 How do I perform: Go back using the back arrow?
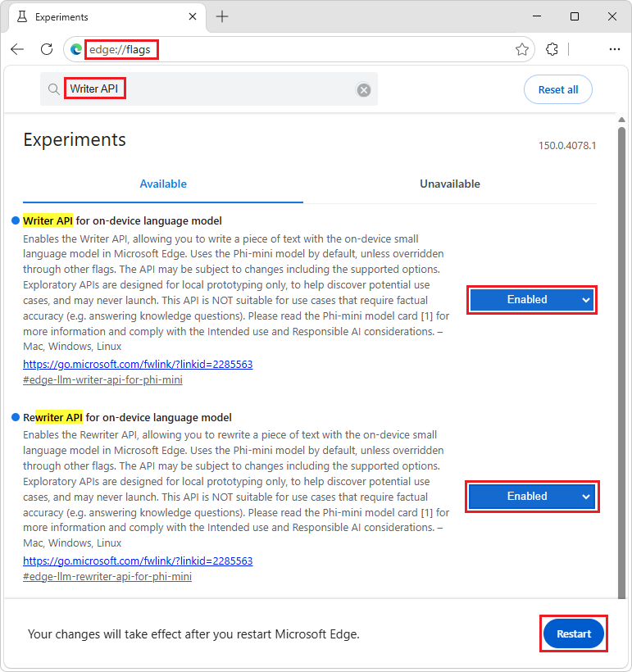(x=17, y=49)
